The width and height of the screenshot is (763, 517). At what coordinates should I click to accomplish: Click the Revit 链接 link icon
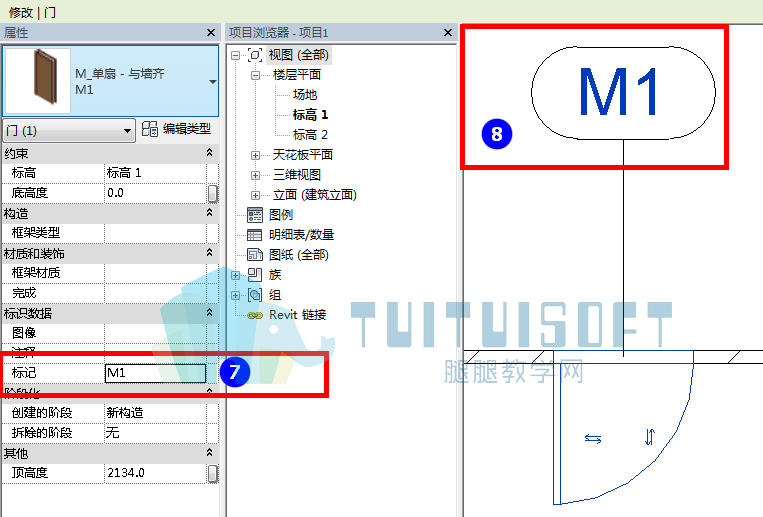point(255,315)
